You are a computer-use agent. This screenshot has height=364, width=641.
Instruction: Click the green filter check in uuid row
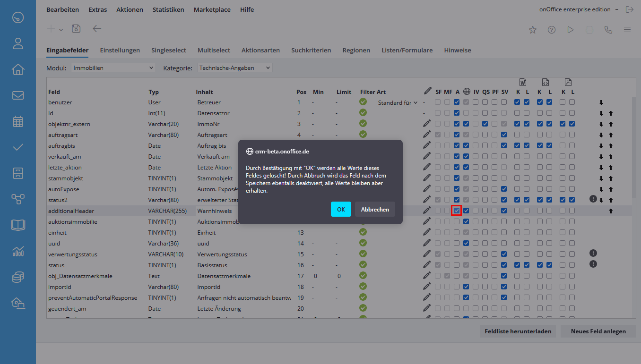tap(363, 243)
